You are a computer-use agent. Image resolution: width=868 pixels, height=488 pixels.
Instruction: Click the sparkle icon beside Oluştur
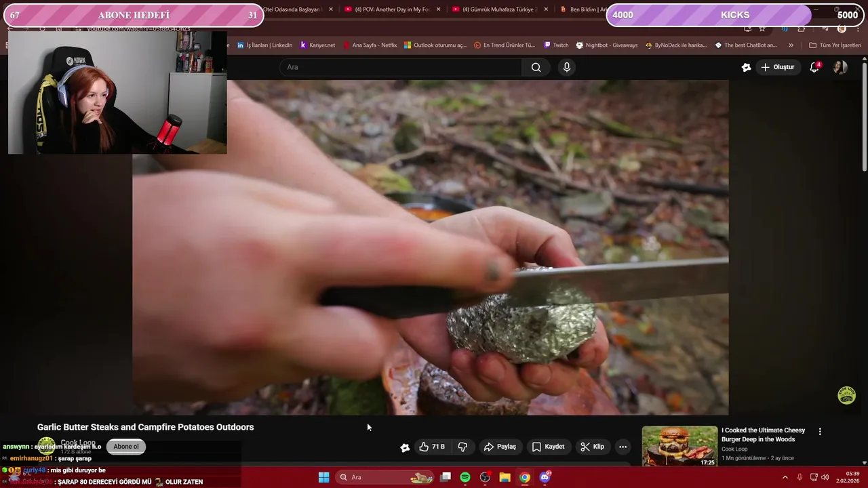click(746, 67)
